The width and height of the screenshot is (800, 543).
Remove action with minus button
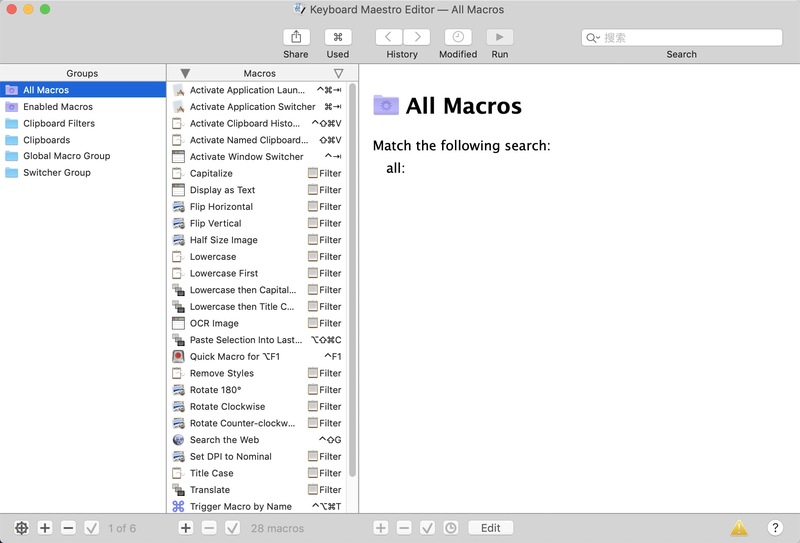[404, 528]
